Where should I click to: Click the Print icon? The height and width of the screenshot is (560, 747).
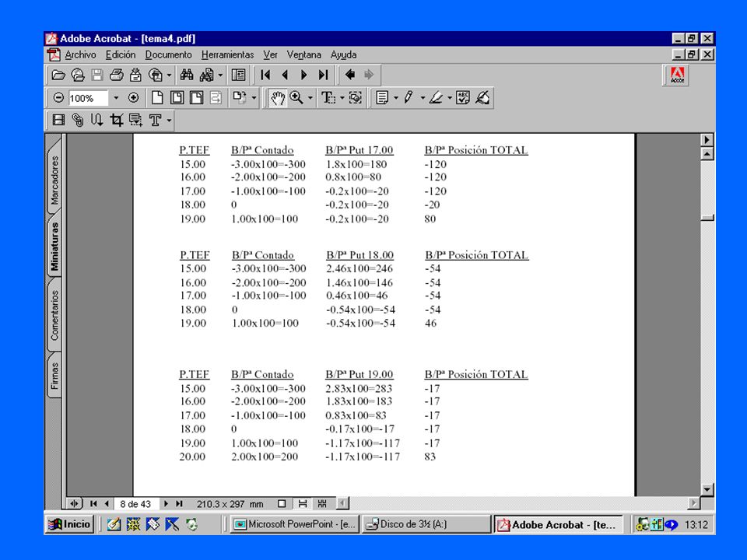pyautogui.click(x=116, y=75)
